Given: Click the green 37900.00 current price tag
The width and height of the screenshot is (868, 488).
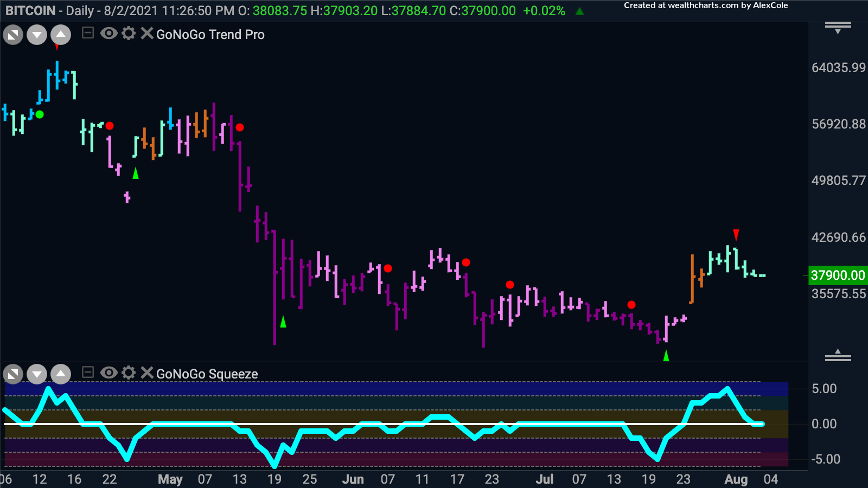Looking at the screenshot, I should click(x=837, y=275).
